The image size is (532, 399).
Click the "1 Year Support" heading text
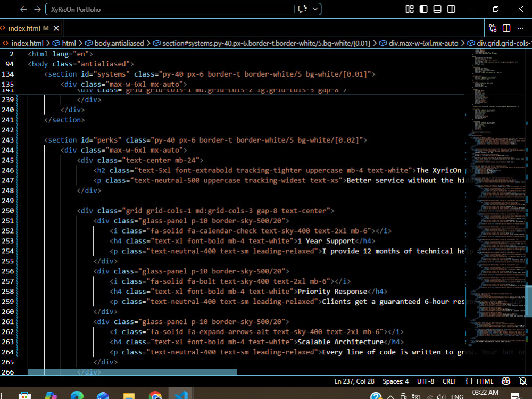click(326, 241)
